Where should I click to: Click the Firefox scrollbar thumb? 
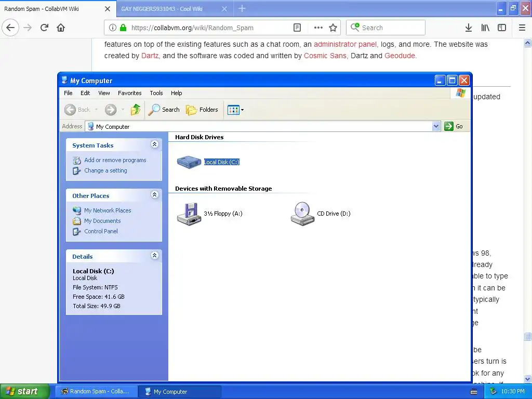(x=527, y=336)
